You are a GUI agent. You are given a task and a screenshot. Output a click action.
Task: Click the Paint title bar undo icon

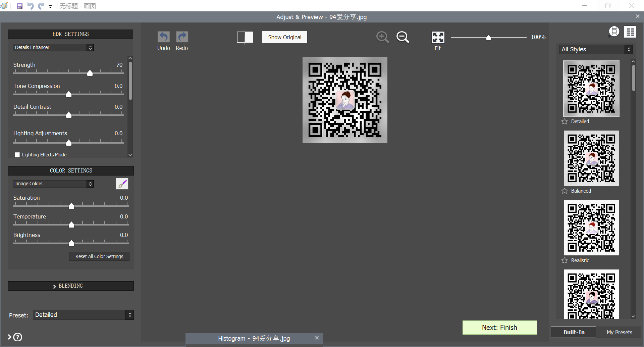[x=30, y=6]
